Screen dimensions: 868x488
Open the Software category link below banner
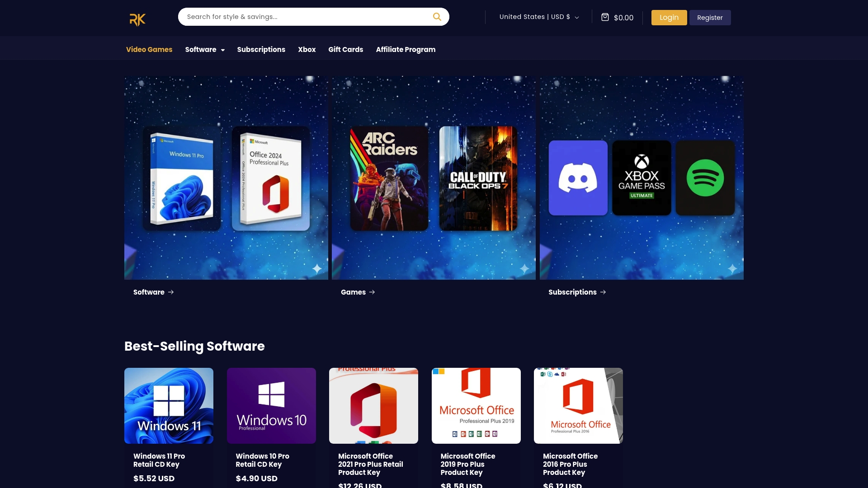(x=149, y=292)
